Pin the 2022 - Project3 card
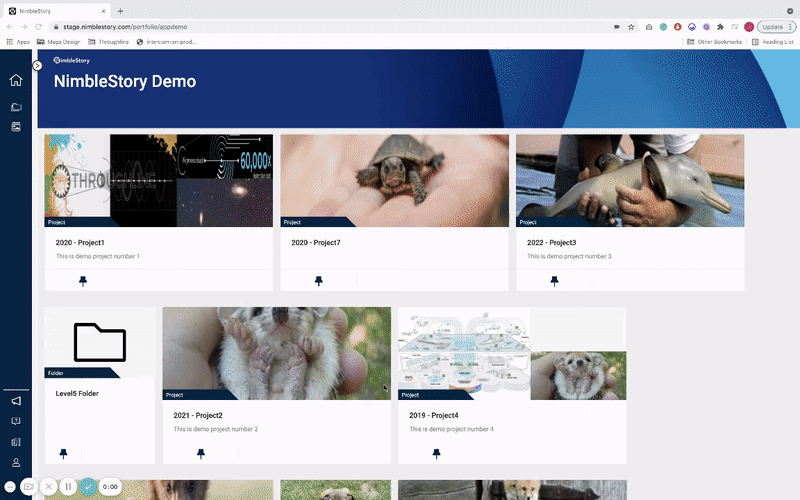The width and height of the screenshot is (800, 500). pos(554,281)
